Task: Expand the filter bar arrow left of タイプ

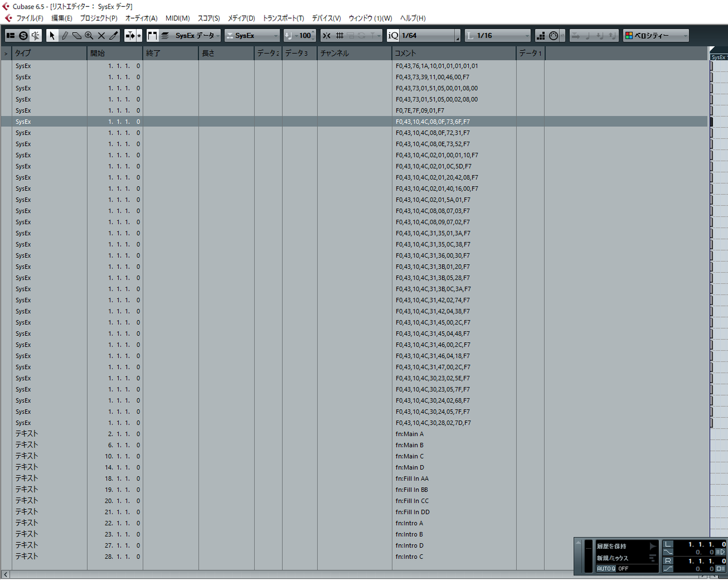Action: tap(6, 54)
